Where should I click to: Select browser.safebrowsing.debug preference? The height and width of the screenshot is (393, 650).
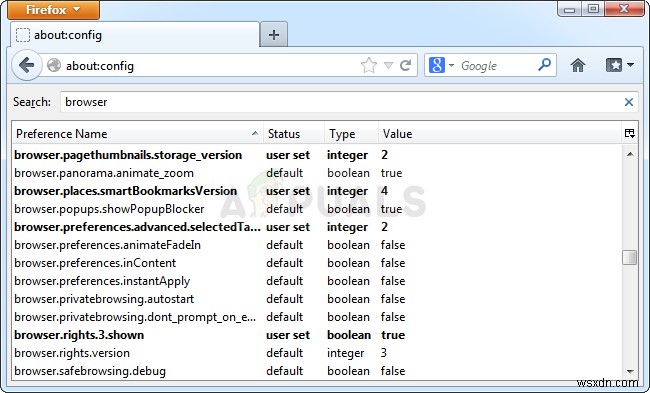click(317, 371)
